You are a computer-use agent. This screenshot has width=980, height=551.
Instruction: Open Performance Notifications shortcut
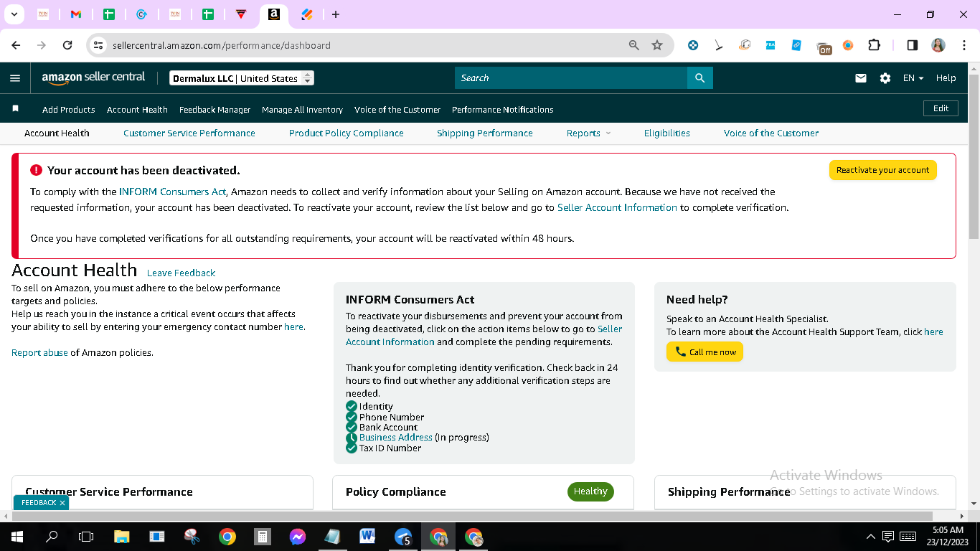pyautogui.click(x=503, y=110)
